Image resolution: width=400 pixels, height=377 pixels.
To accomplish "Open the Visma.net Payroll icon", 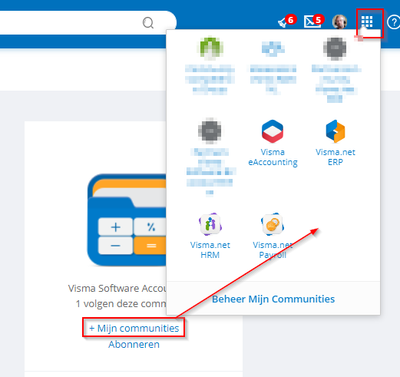I will tap(272, 224).
